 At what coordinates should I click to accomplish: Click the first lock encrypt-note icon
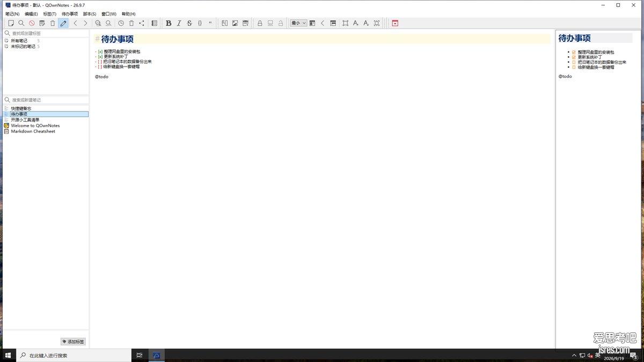pyautogui.click(x=260, y=23)
